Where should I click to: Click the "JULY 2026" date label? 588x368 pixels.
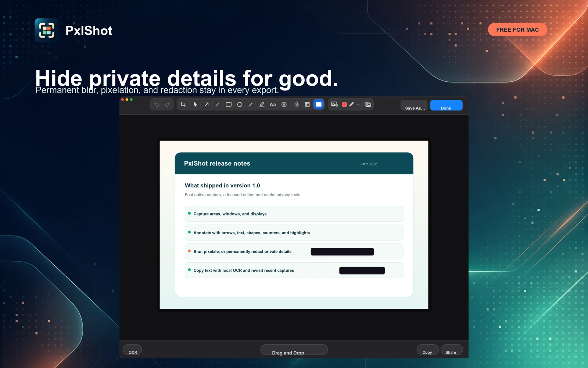369,164
